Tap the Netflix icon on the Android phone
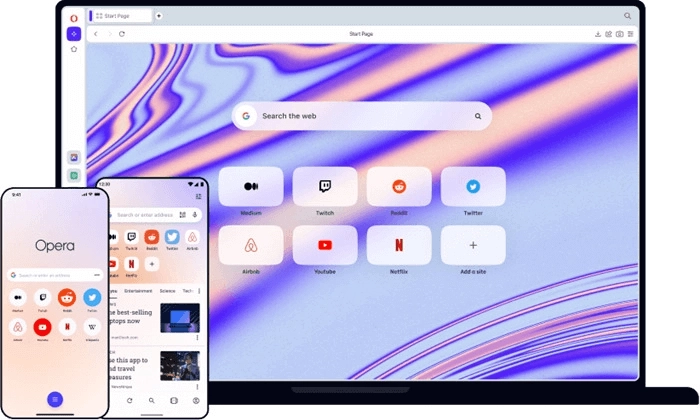This screenshot has height=420, width=700. pos(131,264)
